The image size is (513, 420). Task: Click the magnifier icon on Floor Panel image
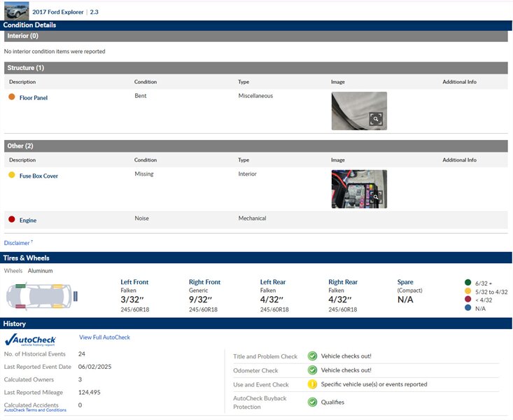376,120
